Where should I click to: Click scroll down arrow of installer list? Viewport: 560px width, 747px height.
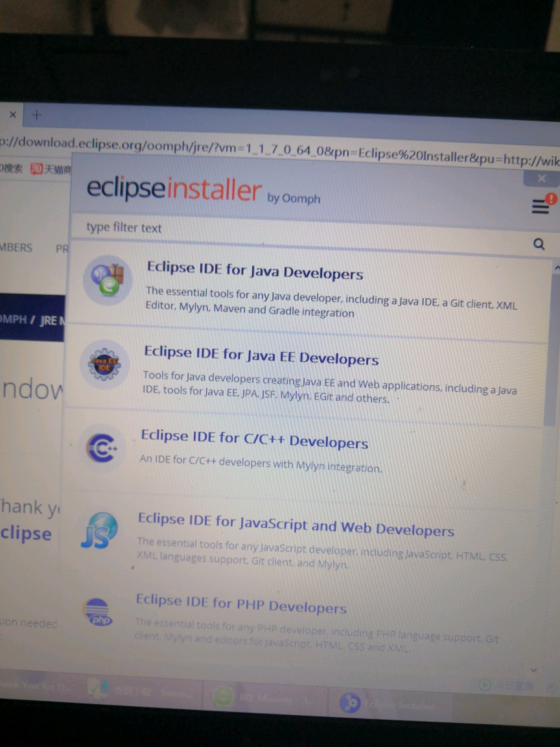point(534,670)
